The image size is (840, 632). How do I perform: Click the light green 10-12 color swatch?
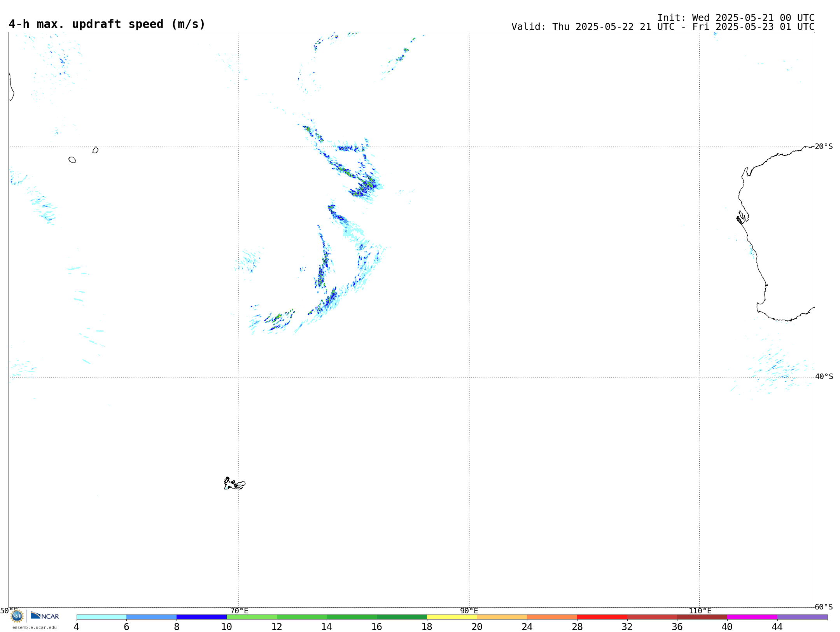(x=252, y=617)
